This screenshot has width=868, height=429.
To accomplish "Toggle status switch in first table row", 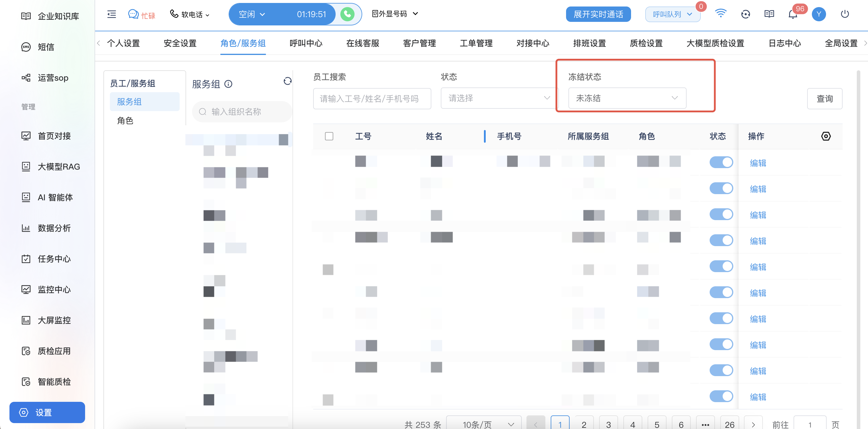I will [721, 162].
